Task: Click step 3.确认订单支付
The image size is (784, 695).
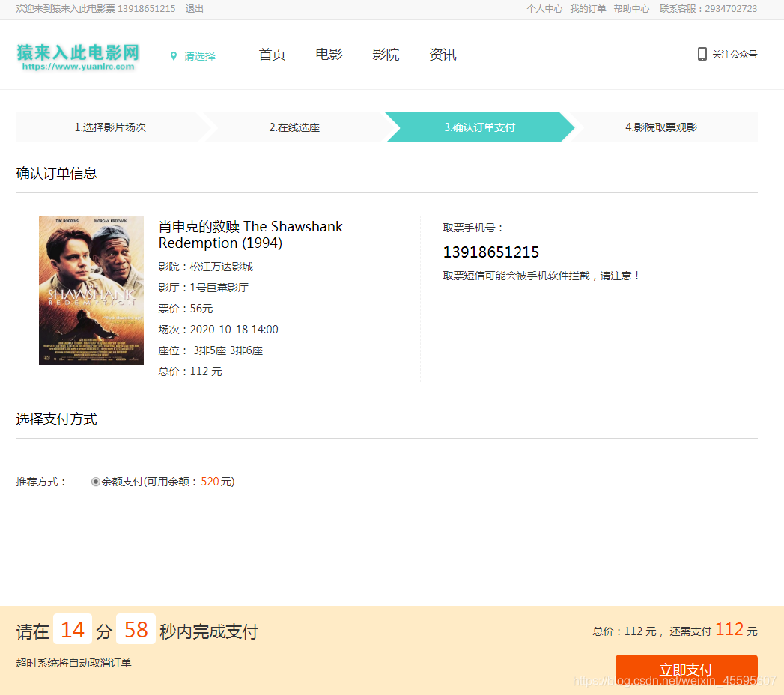Action: (479, 127)
